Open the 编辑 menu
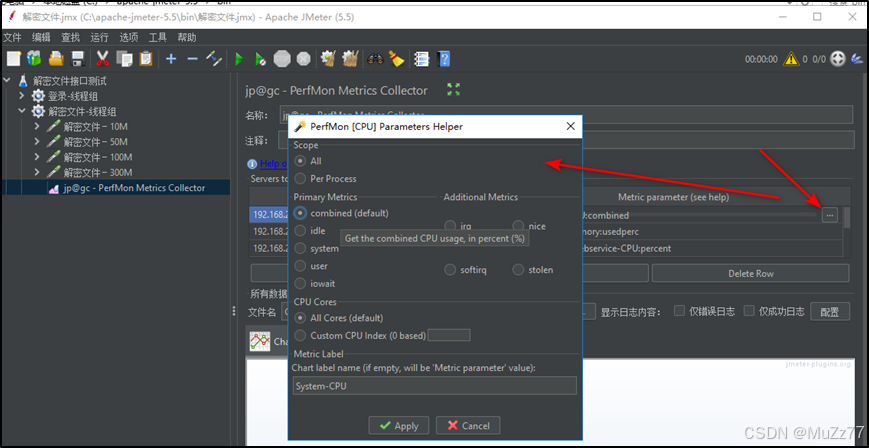Viewport: 869px width, 448px height. pyautogui.click(x=41, y=38)
